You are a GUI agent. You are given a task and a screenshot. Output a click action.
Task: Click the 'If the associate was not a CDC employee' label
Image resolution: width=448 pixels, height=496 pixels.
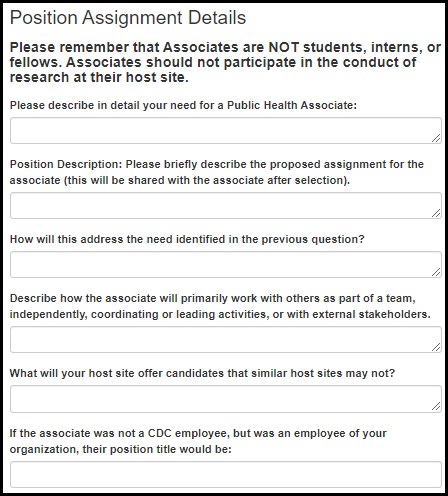point(198,441)
